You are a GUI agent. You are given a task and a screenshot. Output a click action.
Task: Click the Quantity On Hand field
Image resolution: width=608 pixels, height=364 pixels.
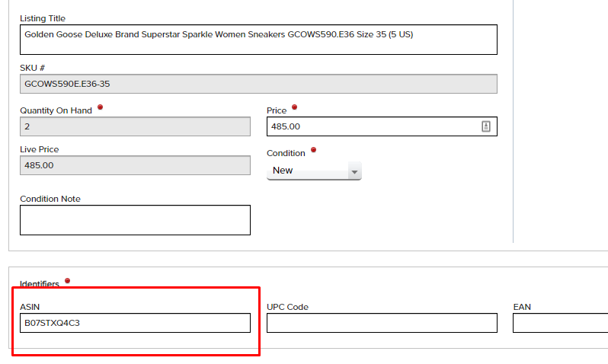135,126
